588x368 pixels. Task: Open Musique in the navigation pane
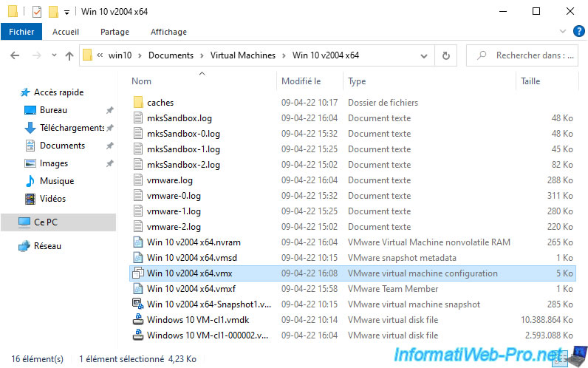tap(57, 181)
